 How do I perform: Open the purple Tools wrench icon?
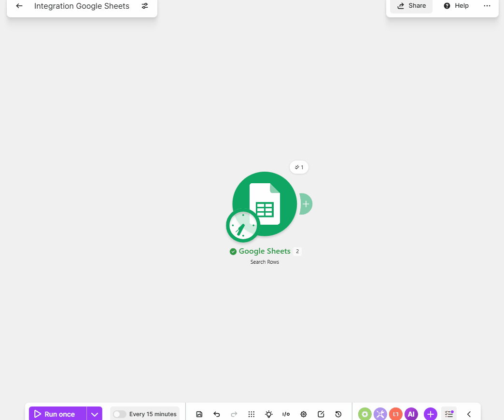coord(380,414)
